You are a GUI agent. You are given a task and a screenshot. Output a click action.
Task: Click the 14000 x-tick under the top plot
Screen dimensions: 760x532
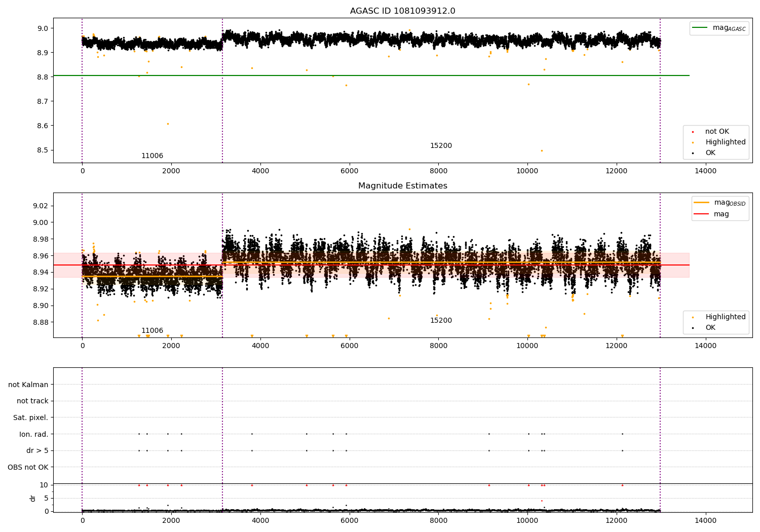click(x=705, y=171)
